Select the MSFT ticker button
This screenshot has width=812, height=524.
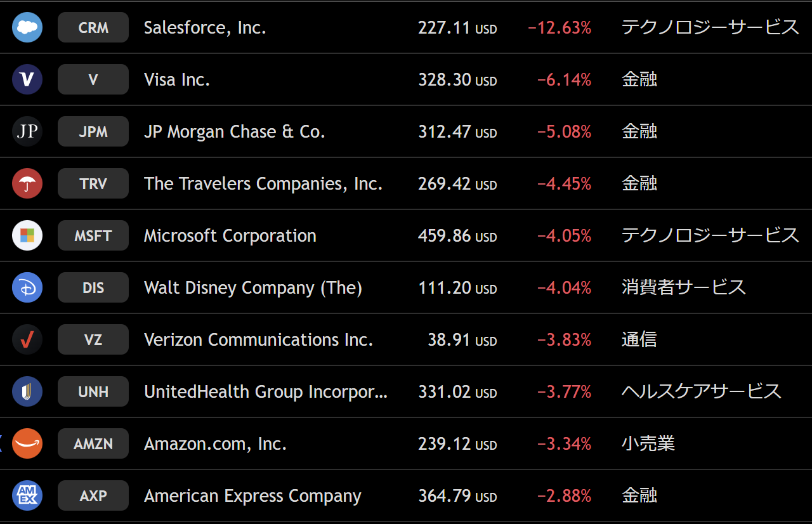point(93,236)
